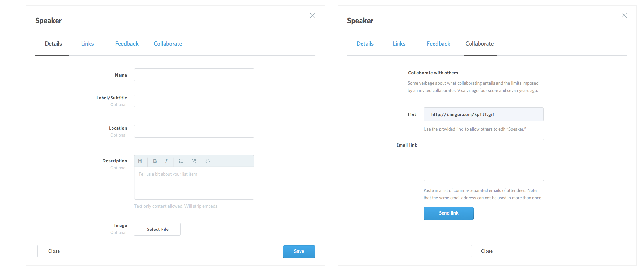Toggle italic in Description editor
The height and width of the screenshot is (280, 644).
[166, 161]
